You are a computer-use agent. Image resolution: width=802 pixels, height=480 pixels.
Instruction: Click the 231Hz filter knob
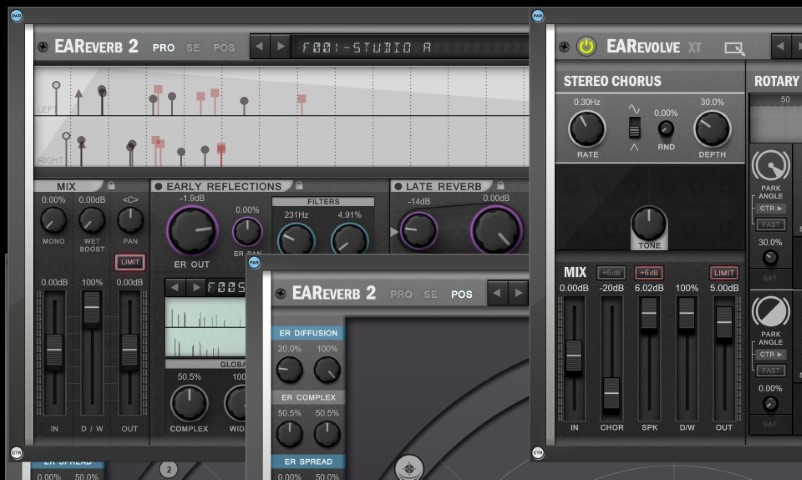(296, 239)
